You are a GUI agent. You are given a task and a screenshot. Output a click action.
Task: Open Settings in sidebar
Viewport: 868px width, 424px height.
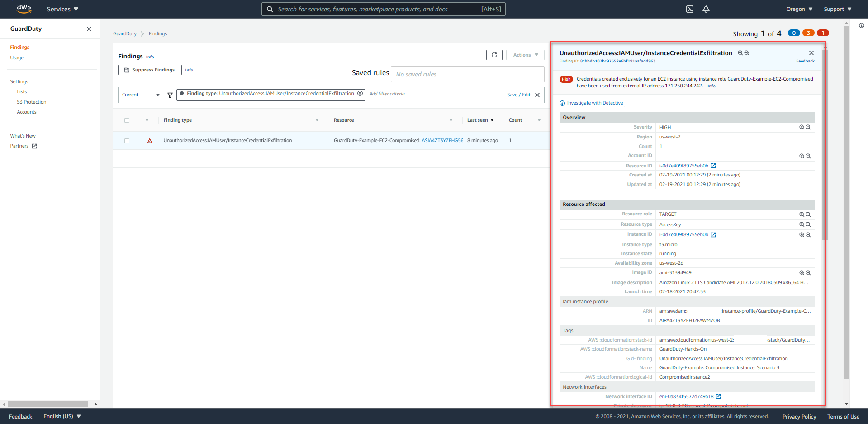(19, 81)
